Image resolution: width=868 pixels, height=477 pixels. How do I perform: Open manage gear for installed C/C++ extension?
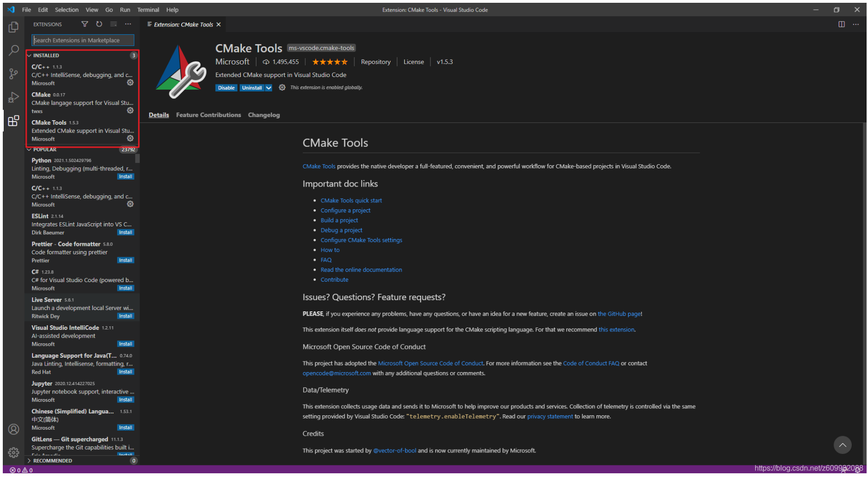click(x=130, y=83)
